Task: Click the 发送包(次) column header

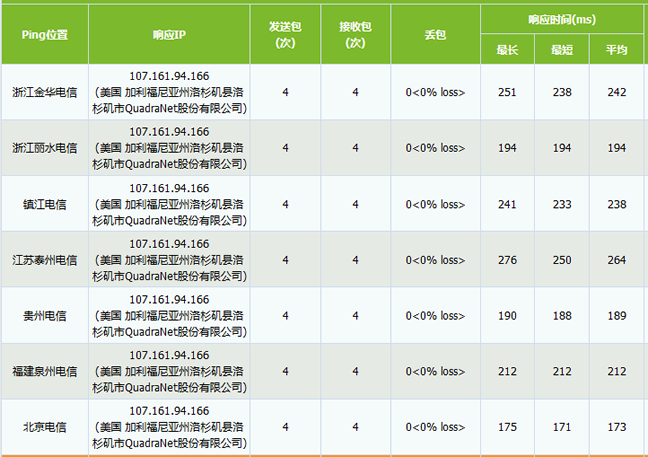Action: (285, 34)
